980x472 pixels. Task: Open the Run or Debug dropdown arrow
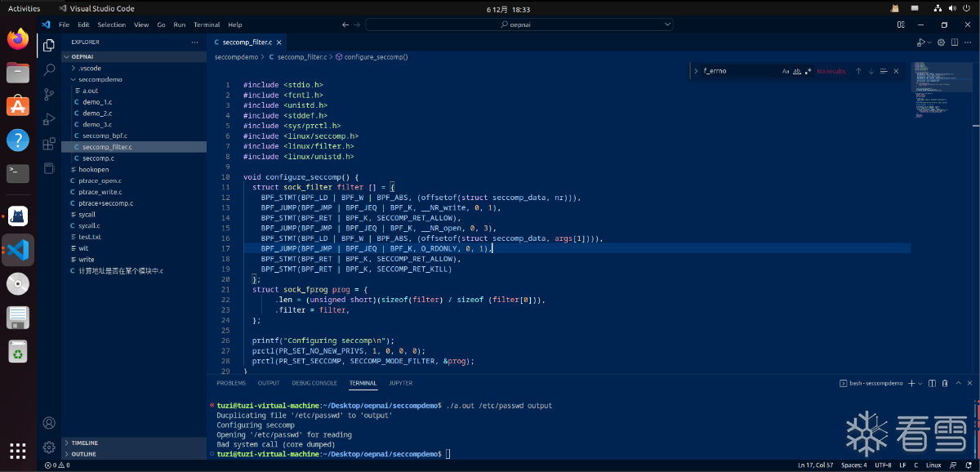point(929,42)
